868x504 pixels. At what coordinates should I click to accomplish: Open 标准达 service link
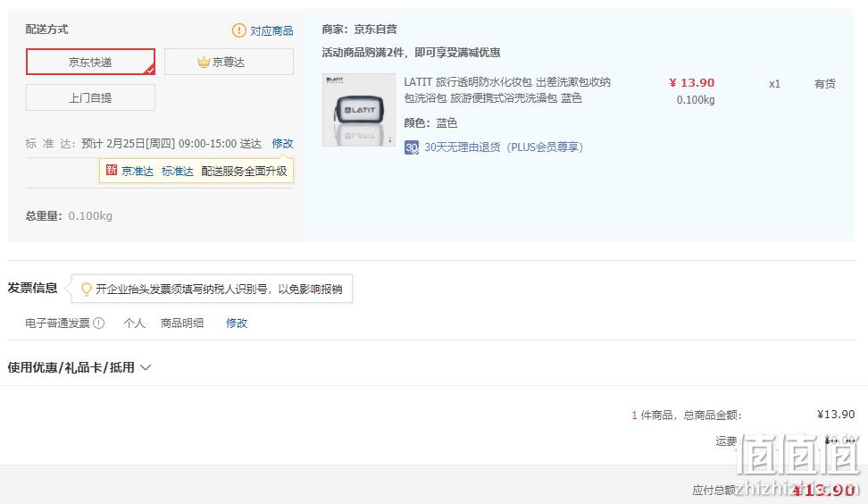(x=177, y=172)
